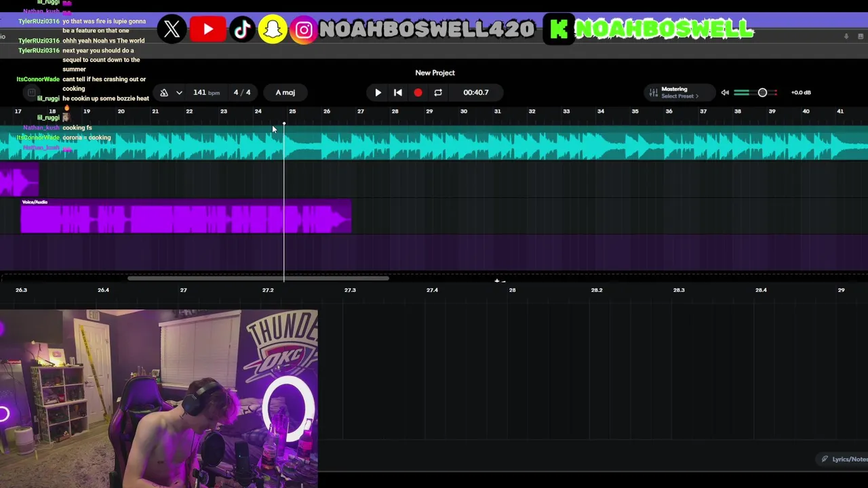Image resolution: width=868 pixels, height=488 pixels.
Task: Click chat message 'corona = cooking'
Action: (x=86, y=138)
